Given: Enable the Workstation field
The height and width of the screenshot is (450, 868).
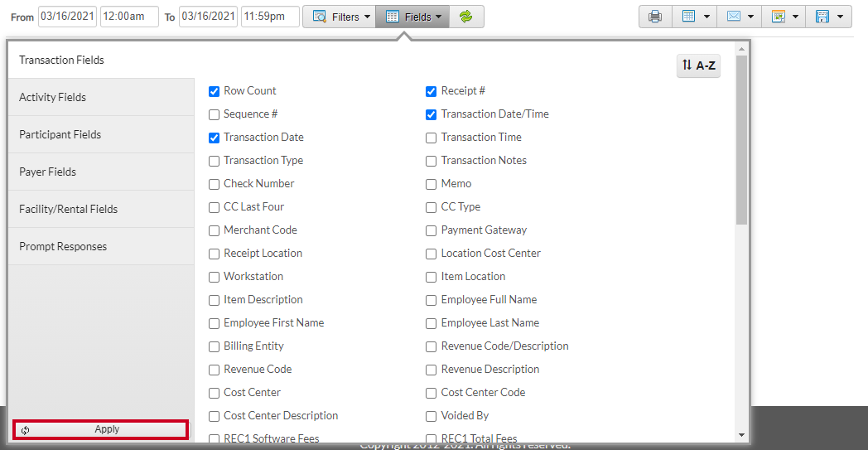Looking at the screenshot, I should [215, 277].
